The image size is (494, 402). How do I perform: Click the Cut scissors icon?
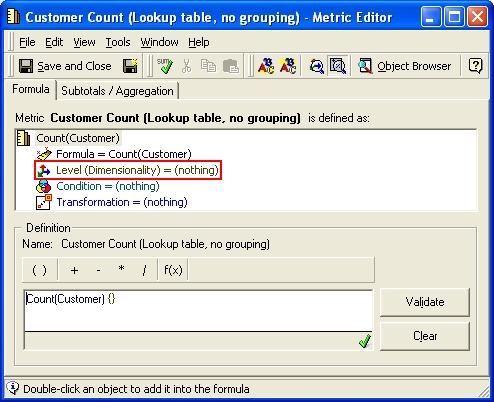[x=187, y=66]
